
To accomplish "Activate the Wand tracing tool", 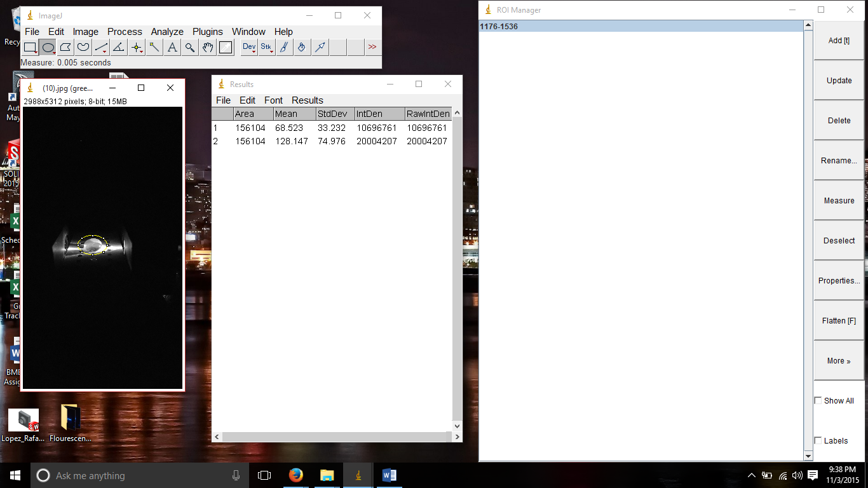I will (x=154, y=47).
